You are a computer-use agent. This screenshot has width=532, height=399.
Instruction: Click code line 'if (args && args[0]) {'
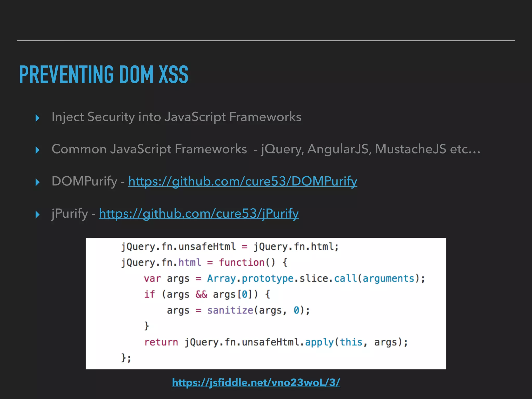click(x=207, y=294)
